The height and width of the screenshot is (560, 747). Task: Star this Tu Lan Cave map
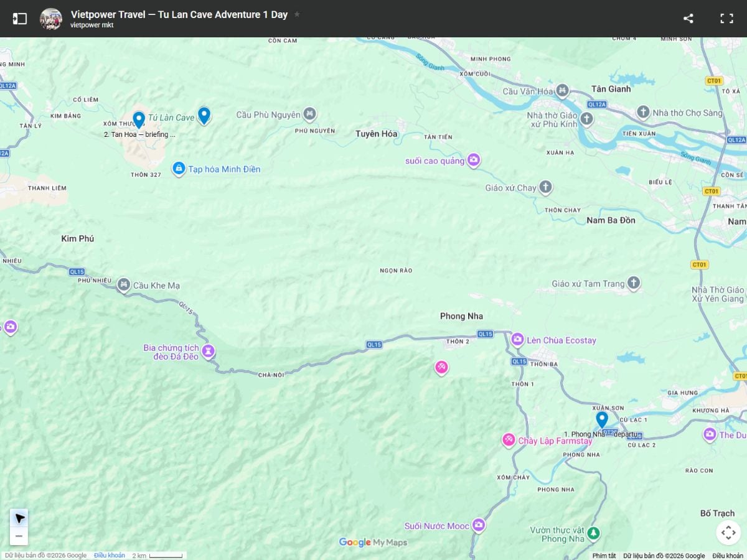pos(297,14)
